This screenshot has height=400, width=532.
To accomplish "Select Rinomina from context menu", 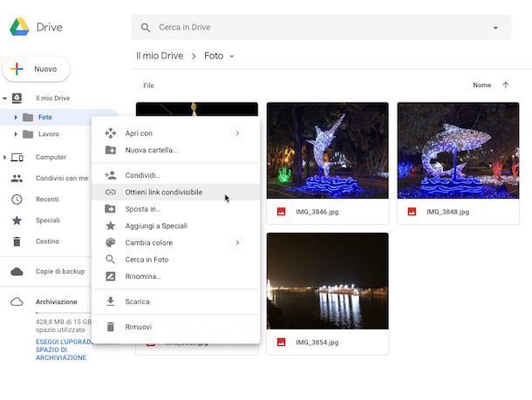I will (x=143, y=276).
